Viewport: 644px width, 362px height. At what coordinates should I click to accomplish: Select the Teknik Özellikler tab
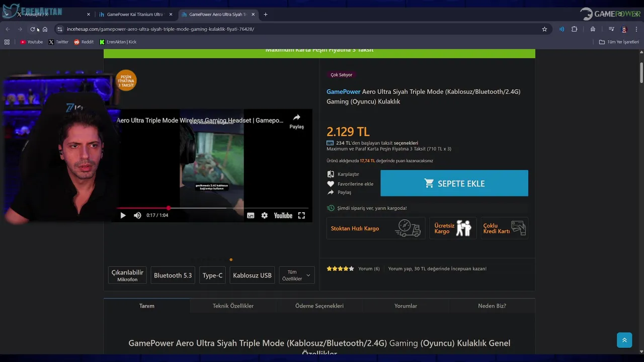click(x=233, y=306)
